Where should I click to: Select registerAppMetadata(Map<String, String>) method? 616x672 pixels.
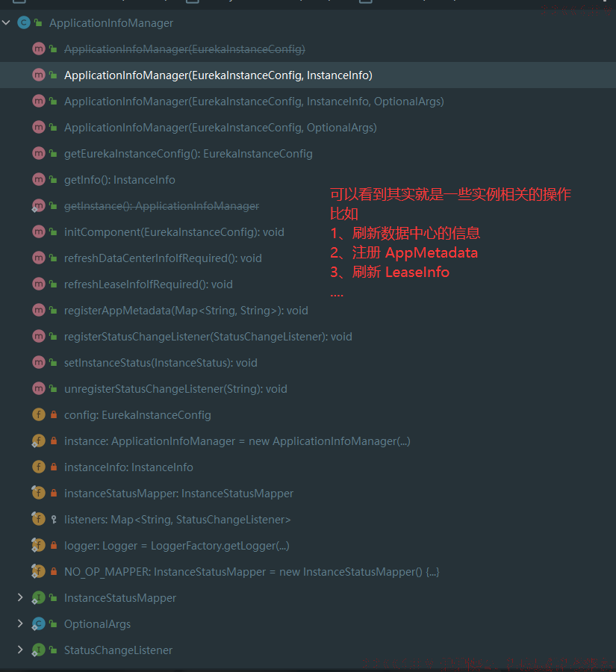tap(308, 311)
